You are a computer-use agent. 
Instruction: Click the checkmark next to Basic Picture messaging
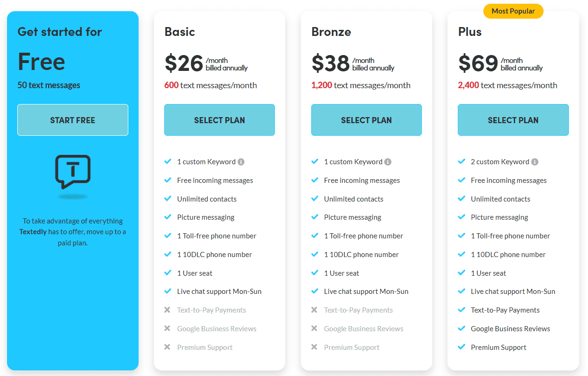pyautogui.click(x=168, y=217)
